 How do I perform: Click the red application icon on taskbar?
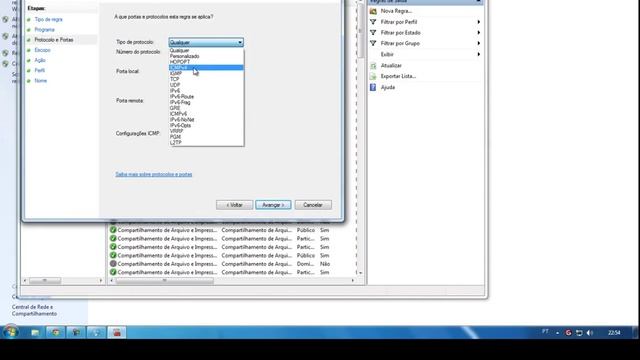(x=117, y=333)
